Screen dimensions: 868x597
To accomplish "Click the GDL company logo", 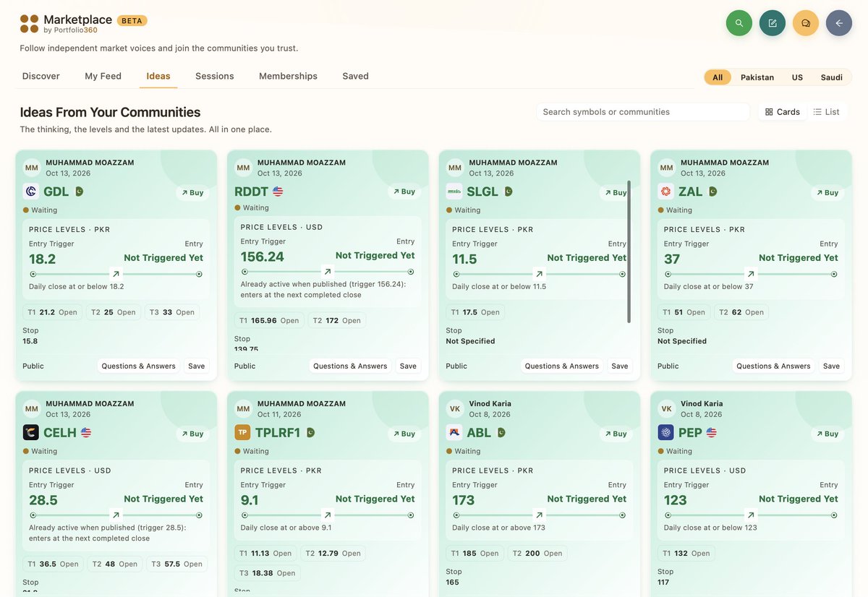I will (31, 192).
